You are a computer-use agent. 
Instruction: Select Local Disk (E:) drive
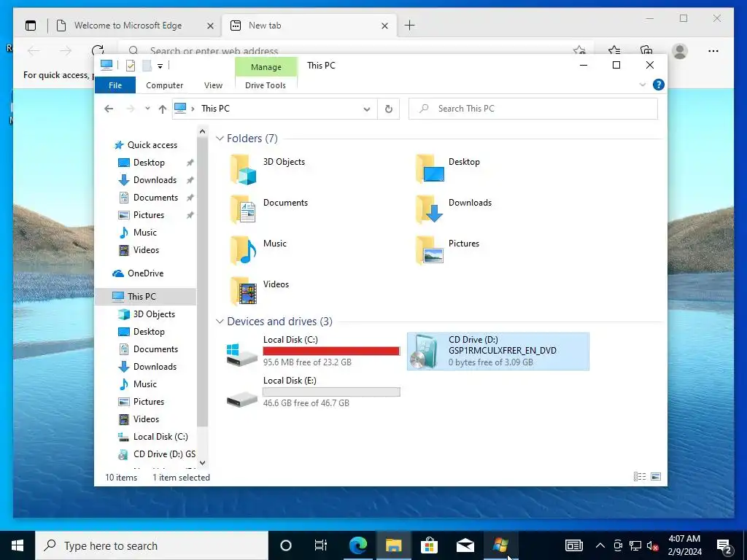313,392
